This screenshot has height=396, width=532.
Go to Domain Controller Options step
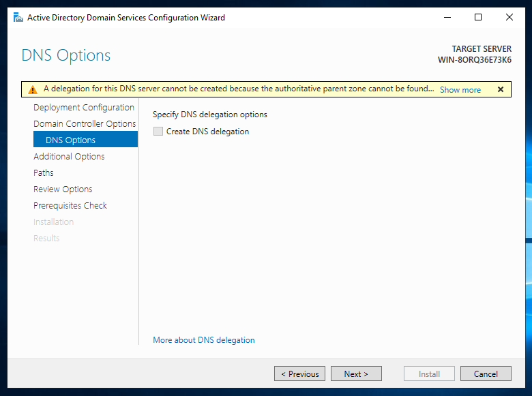click(x=85, y=124)
